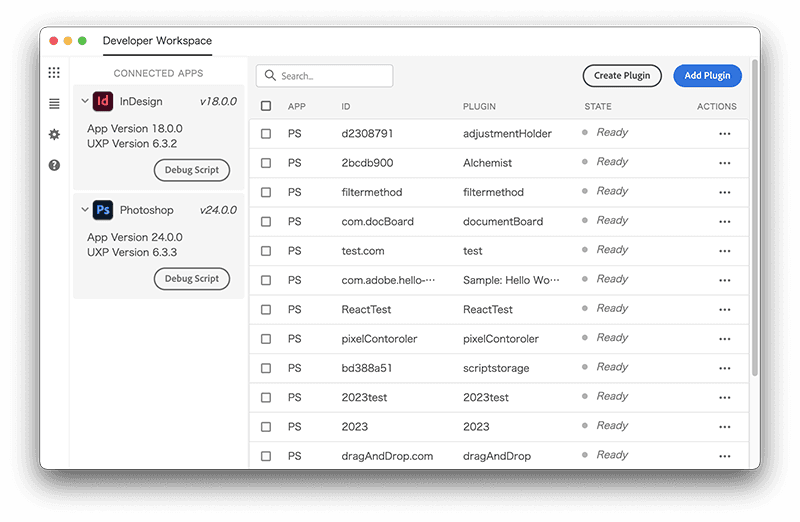Select the checkbox for documentBoard row
The height and width of the screenshot is (522, 800).
(266, 222)
